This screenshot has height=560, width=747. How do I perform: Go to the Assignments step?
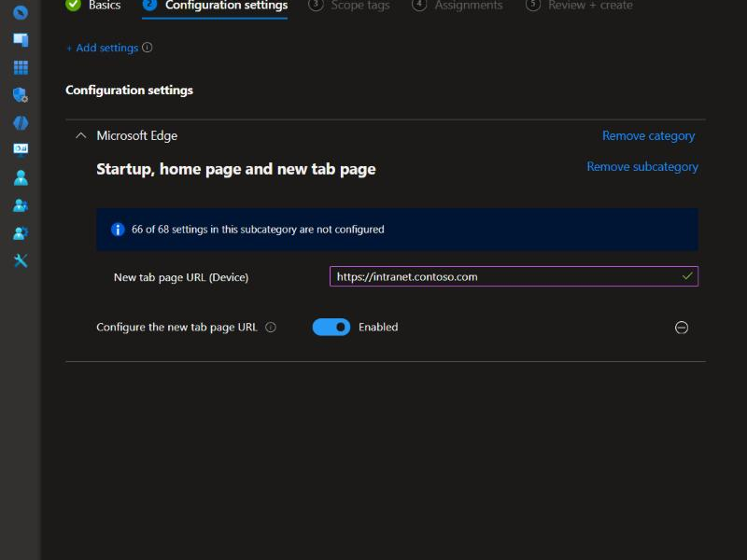click(x=457, y=6)
